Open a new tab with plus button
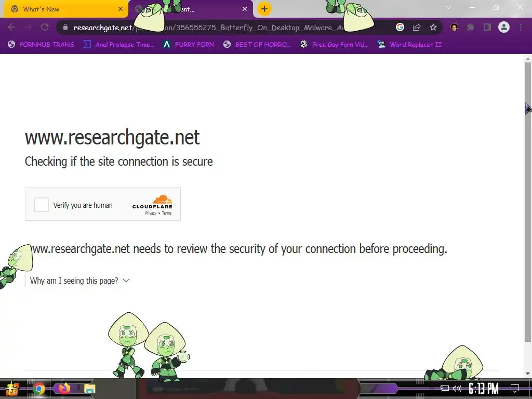Image resolution: width=532 pixels, height=399 pixels. [x=264, y=9]
